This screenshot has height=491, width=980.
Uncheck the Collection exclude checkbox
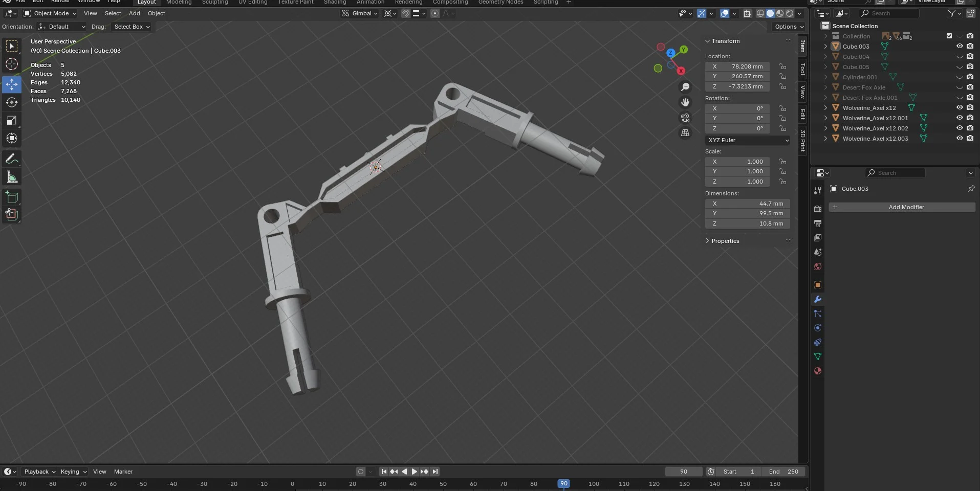point(949,36)
